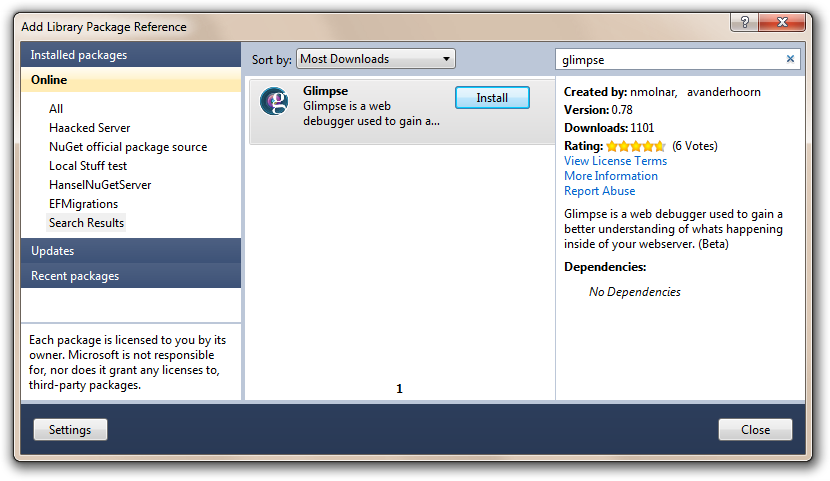
Task: Click the (6 Votes) text
Action: click(x=694, y=146)
